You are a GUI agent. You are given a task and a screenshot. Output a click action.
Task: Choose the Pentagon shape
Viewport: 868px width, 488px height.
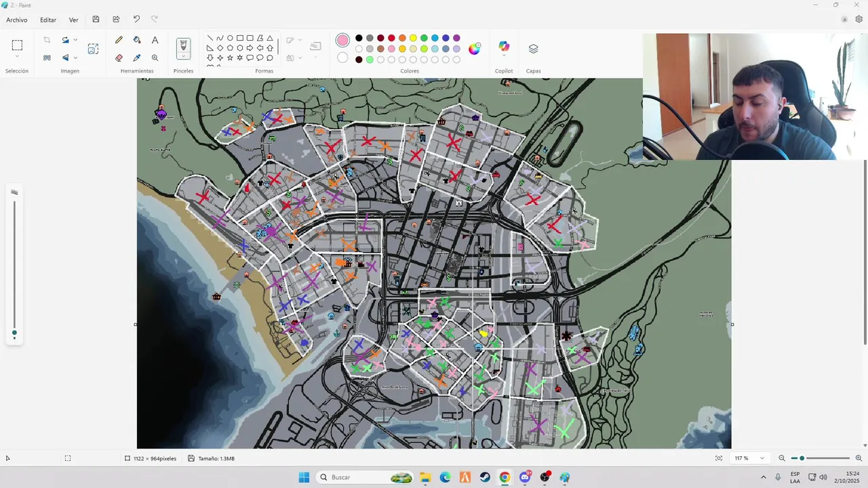[x=230, y=48]
